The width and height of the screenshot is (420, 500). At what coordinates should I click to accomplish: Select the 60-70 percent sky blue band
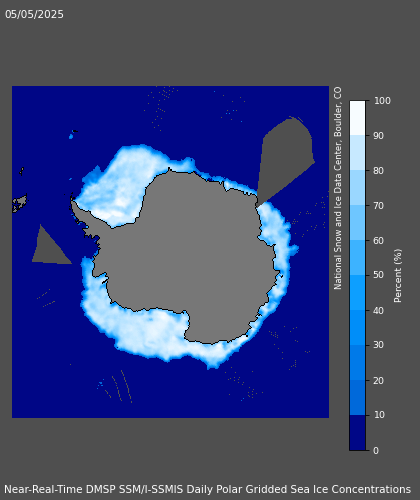pyautogui.click(x=357, y=223)
